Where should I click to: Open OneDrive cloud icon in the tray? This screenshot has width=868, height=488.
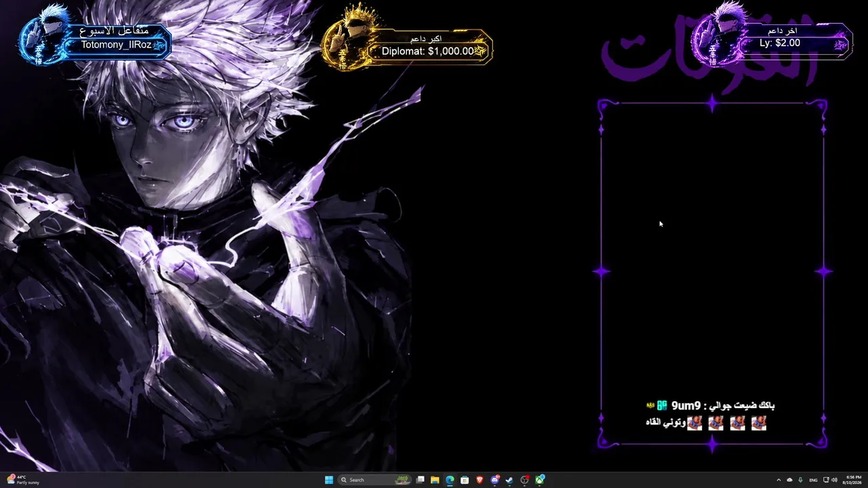coord(789,480)
